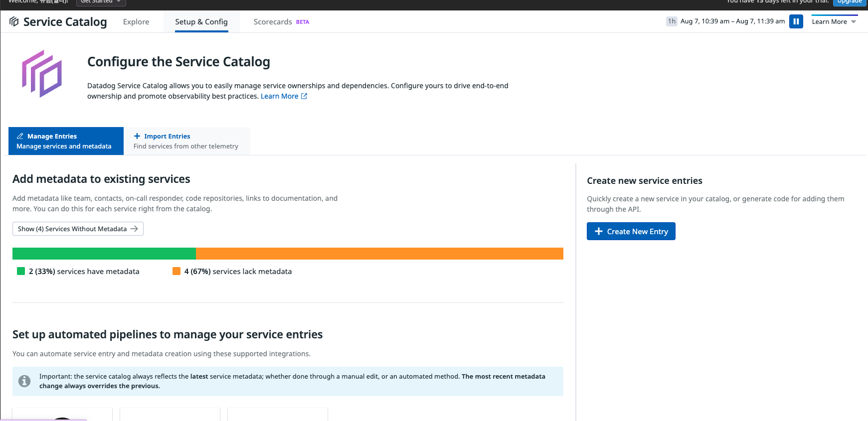Click the info icon in the Important notice
This screenshot has width=868, height=421.
[x=24, y=381]
